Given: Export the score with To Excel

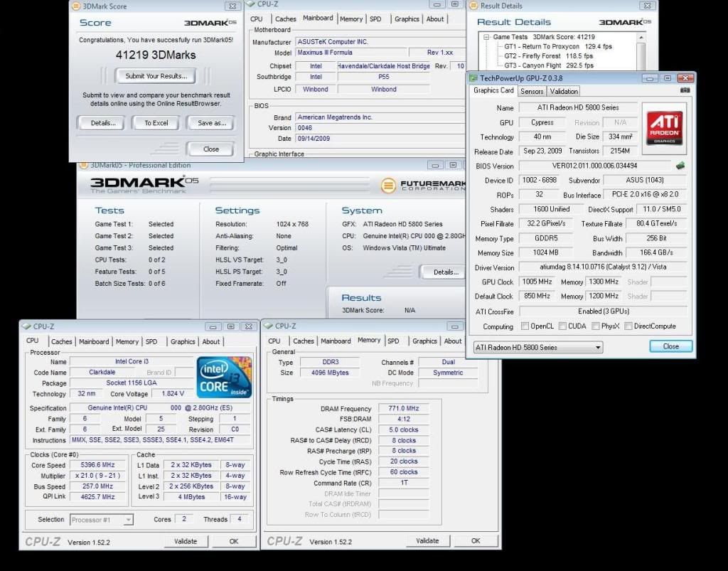Looking at the screenshot, I should (156, 123).
